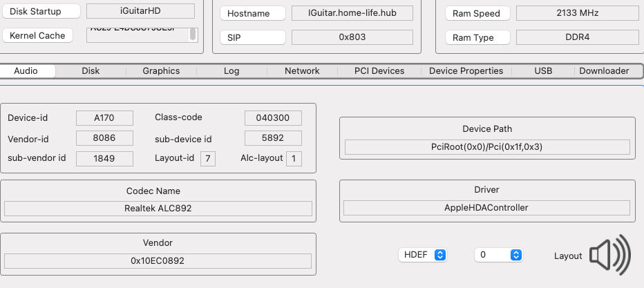The height and width of the screenshot is (288, 644).
Task: Show the Device Properties tab
Action: [x=466, y=71]
